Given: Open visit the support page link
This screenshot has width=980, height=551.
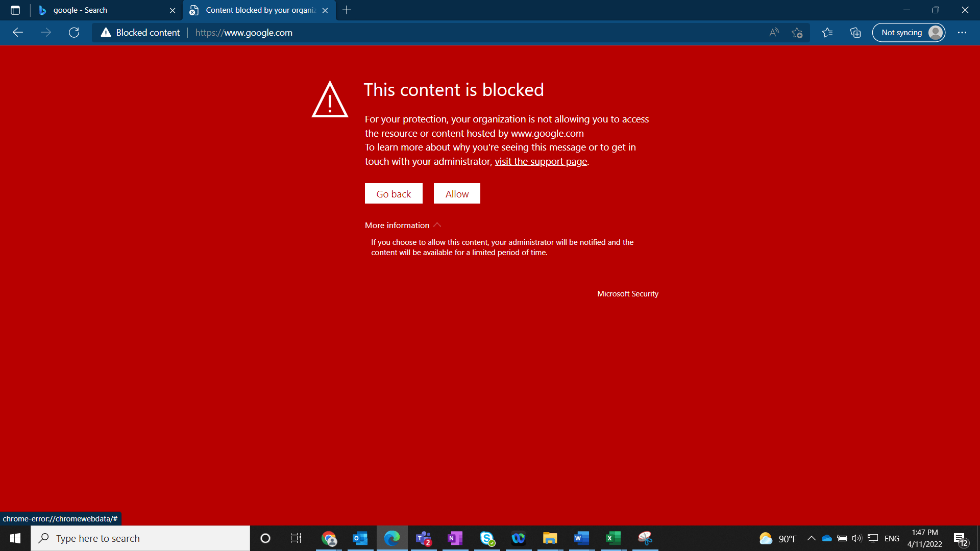Looking at the screenshot, I should 541,161.
